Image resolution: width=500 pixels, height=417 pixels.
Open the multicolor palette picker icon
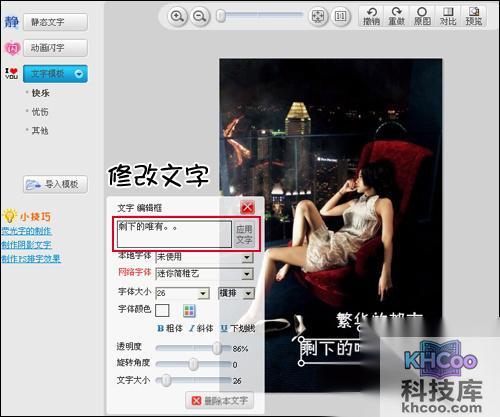189,310
